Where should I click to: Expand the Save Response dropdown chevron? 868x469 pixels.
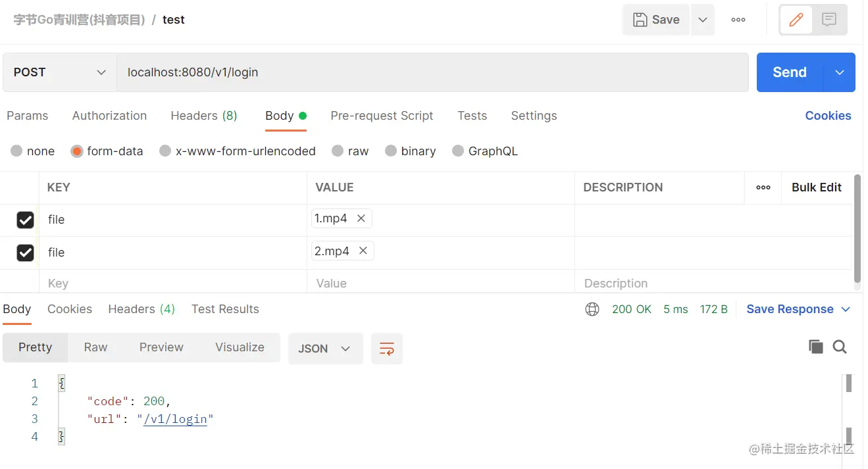pyautogui.click(x=846, y=309)
